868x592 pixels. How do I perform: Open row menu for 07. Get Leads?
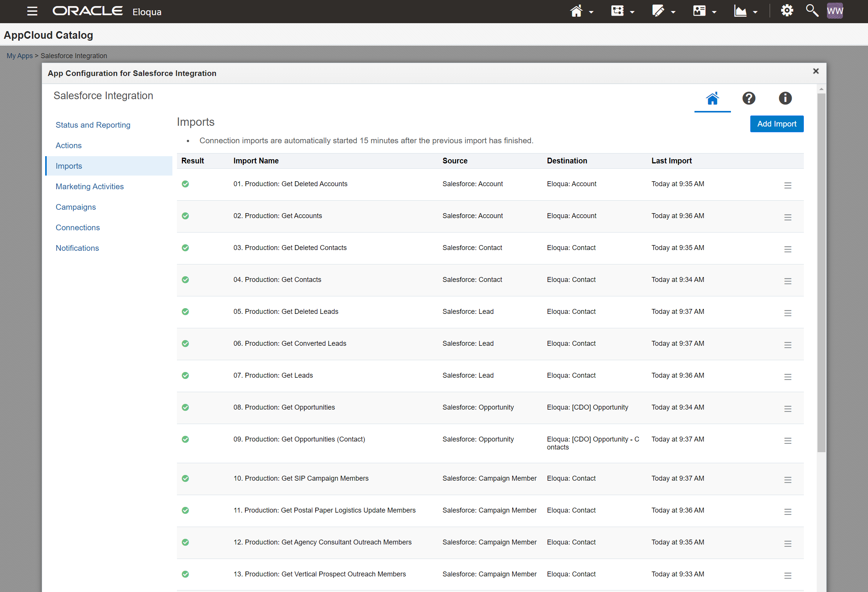point(788,377)
